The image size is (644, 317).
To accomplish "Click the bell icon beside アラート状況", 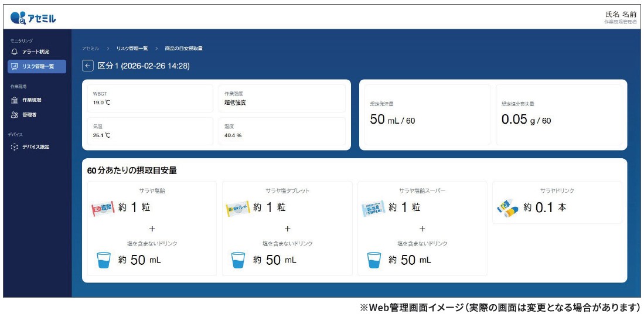I will click(x=15, y=52).
